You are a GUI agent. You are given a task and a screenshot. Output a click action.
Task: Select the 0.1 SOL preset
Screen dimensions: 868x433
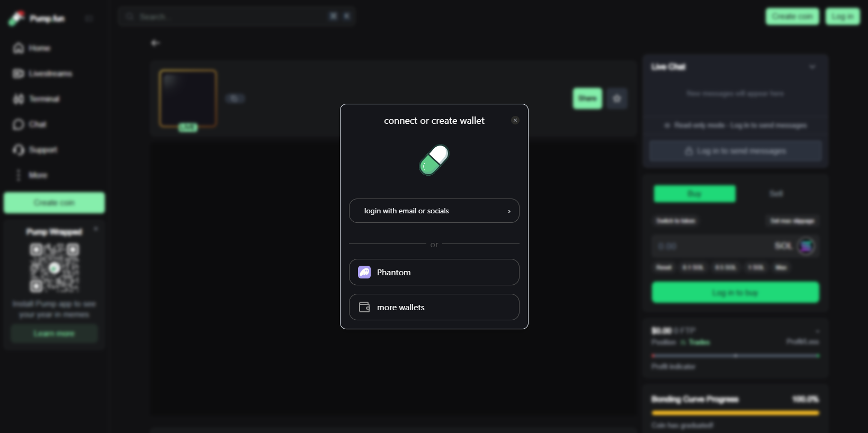[693, 267]
